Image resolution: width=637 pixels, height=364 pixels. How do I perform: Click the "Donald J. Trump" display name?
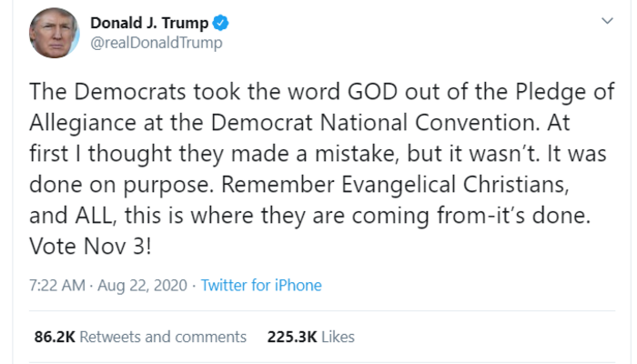tap(148, 23)
